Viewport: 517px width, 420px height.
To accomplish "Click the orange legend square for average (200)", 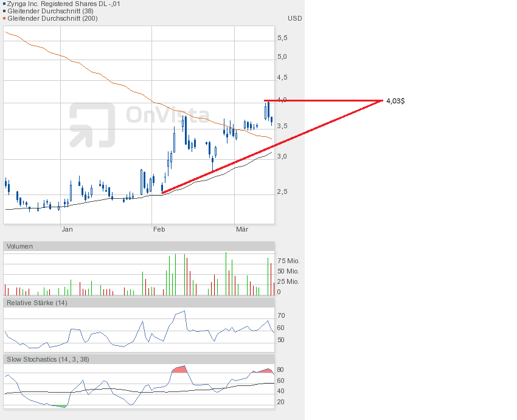I will pyautogui.click(x=4, y=18).
